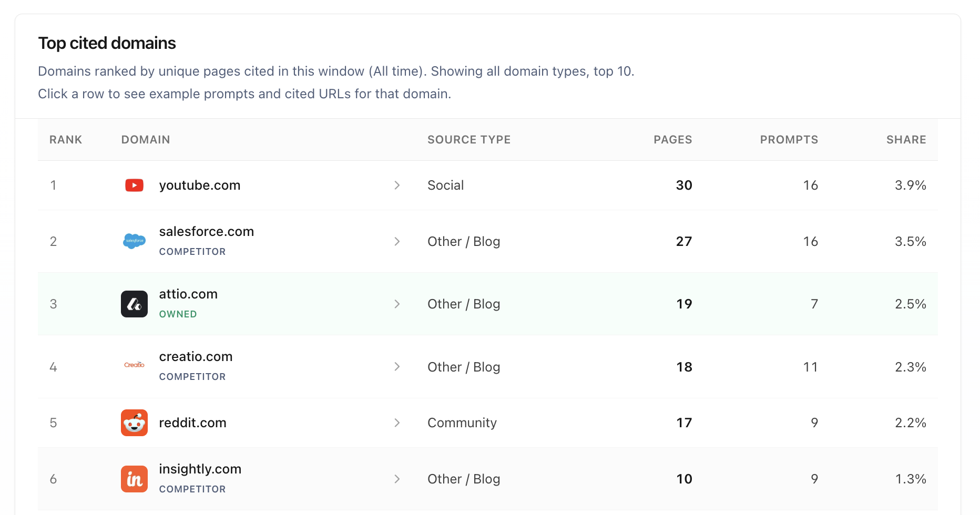
Task: Click the prompts count 16 for salesforce.com
Action: 810,241
